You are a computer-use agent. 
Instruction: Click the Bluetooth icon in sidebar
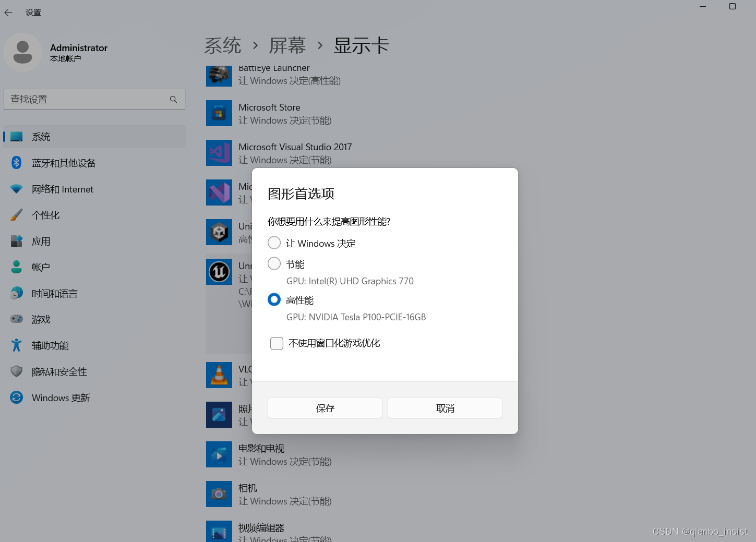(x=16, y=162)
